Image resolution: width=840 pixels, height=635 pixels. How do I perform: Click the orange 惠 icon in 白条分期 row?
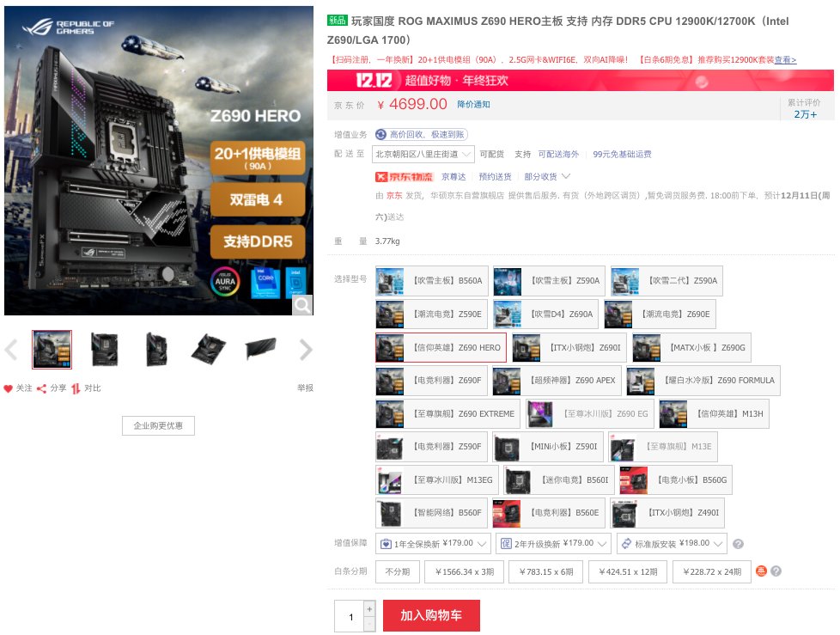(761, 571)
